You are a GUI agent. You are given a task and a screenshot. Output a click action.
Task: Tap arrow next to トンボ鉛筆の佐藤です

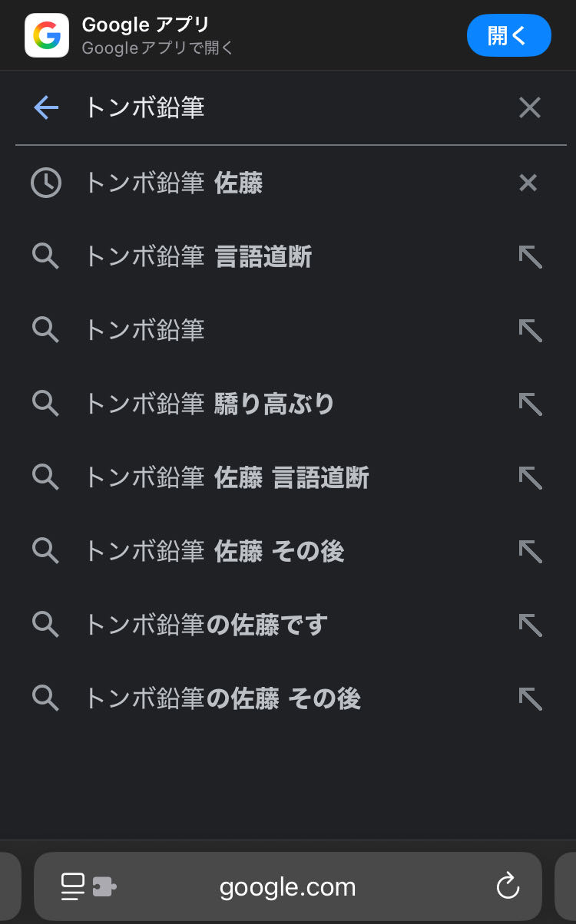coord(530,625)
